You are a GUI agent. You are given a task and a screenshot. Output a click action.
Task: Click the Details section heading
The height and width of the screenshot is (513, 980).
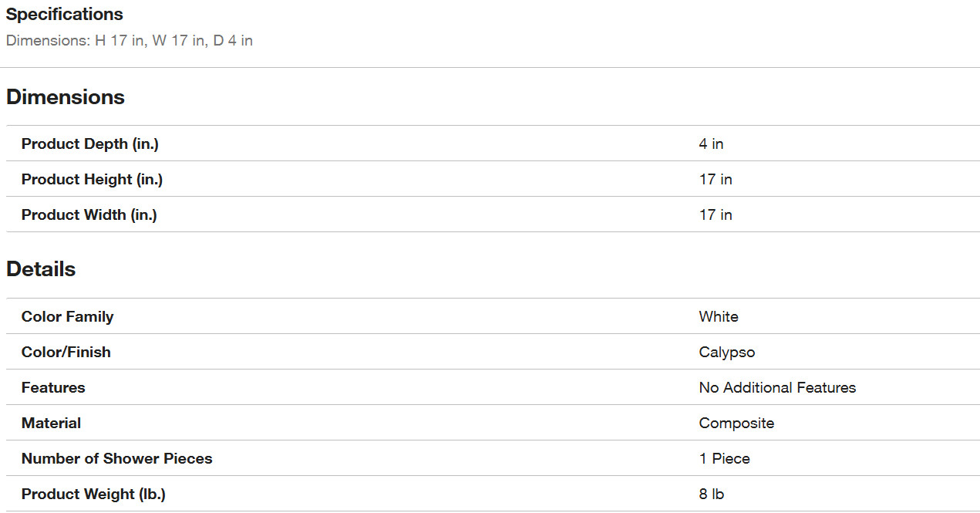41,269
